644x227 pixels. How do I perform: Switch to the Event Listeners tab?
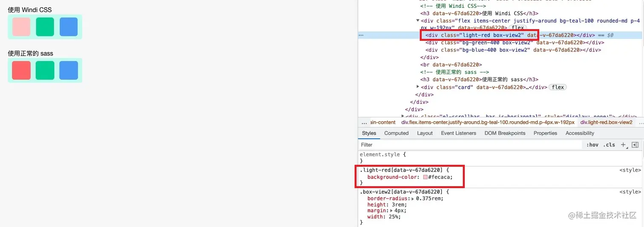458,133
